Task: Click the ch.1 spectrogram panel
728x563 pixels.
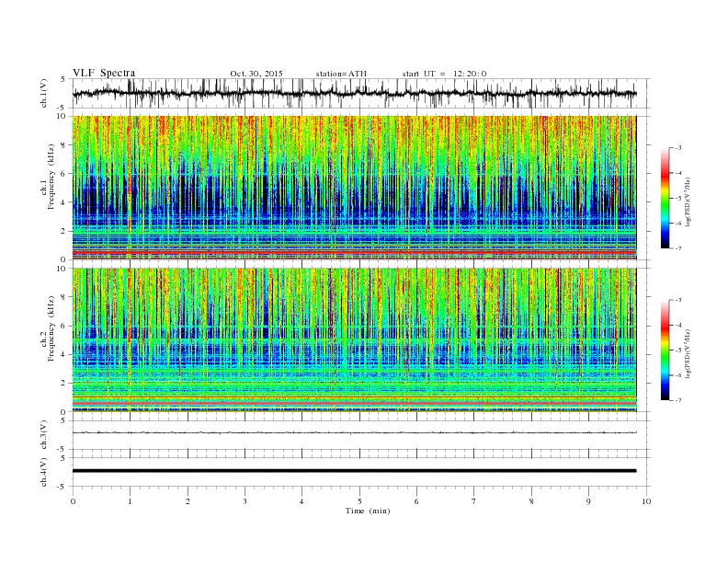Action: (x=355, y=188)
